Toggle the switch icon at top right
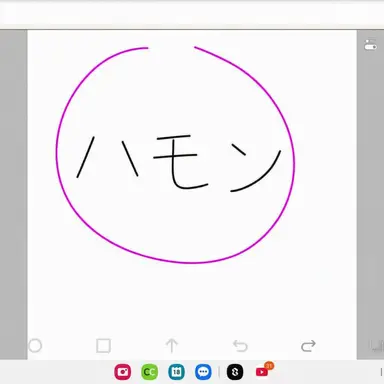Viewport: 384px width, 384px height. tap(370, 45)
